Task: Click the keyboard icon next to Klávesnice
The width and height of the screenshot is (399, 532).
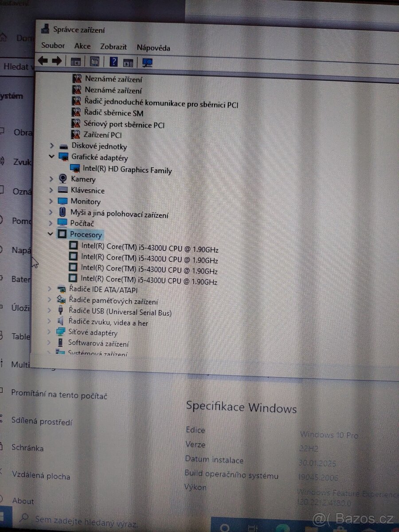Action: pos(62,190)
